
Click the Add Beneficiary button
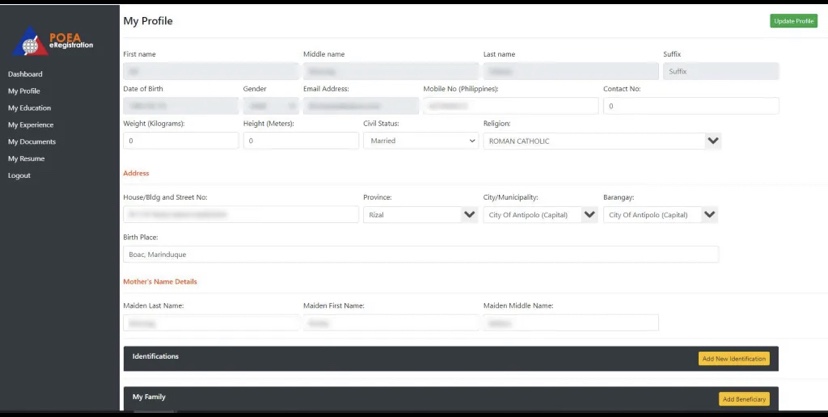743,399
